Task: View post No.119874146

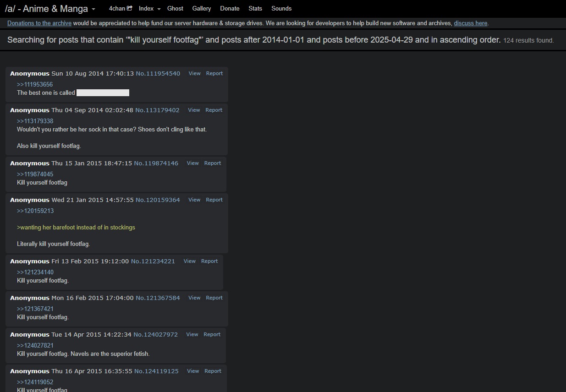Action: pos(193,163)
